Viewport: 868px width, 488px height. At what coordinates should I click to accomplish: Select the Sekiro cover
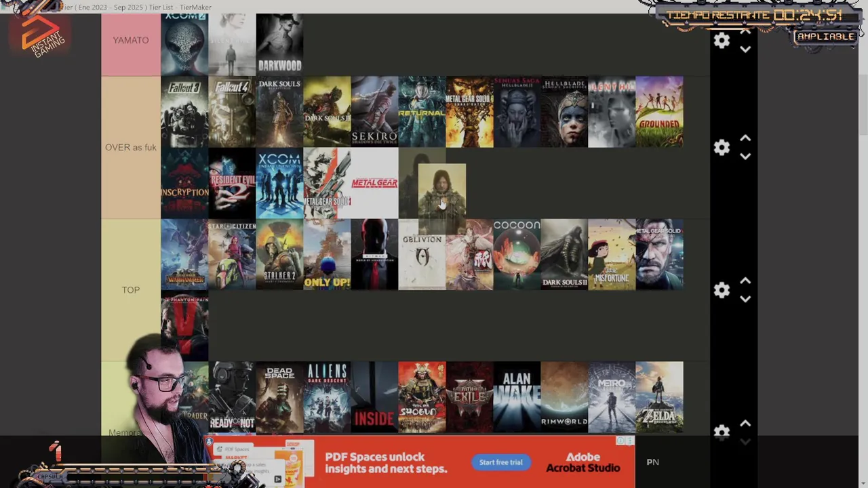[x=374, y=112]
